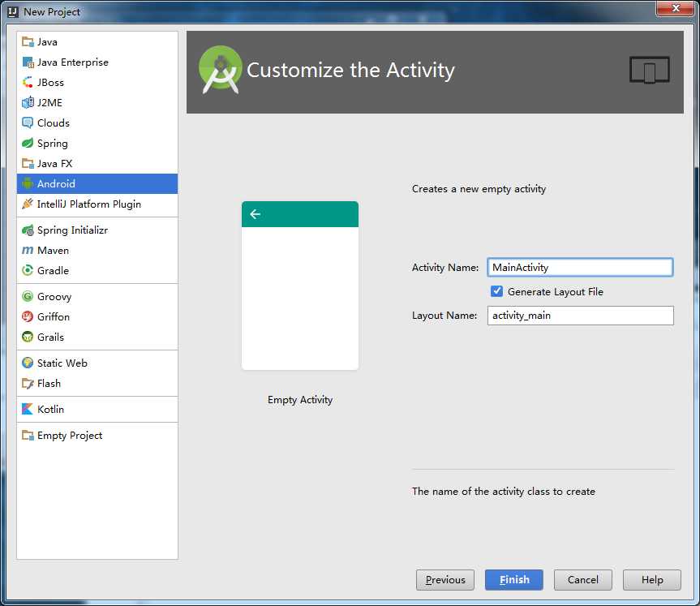Cancel the New Project wizard
This screenshot has width=700, height=606.
(583, 580)
